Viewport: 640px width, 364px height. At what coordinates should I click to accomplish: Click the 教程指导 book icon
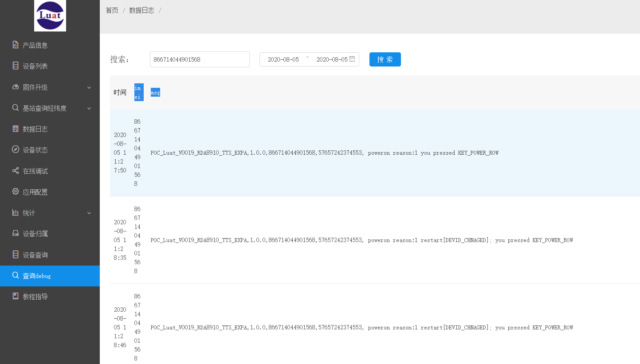pyautogui.click(x=16, y=296)
